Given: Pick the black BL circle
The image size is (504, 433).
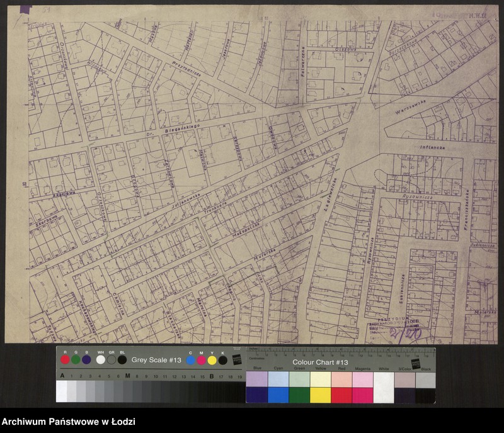Looking at the screenshot, I should [122, 360].
